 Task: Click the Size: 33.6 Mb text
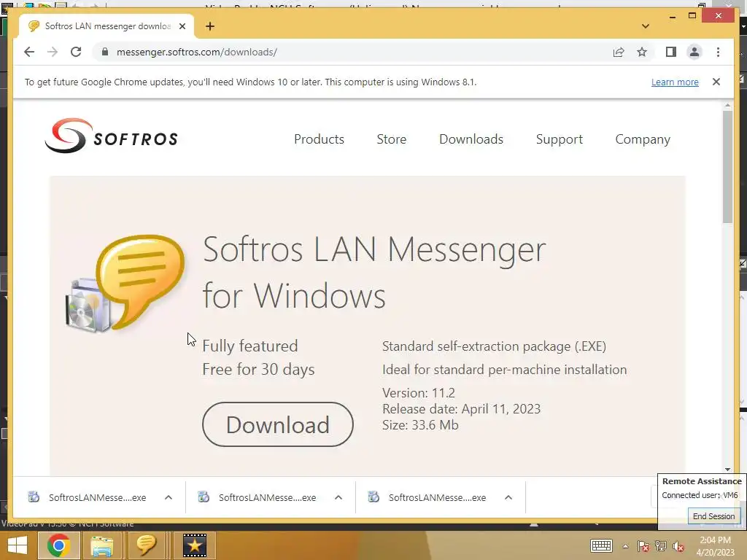coord(420,425)
